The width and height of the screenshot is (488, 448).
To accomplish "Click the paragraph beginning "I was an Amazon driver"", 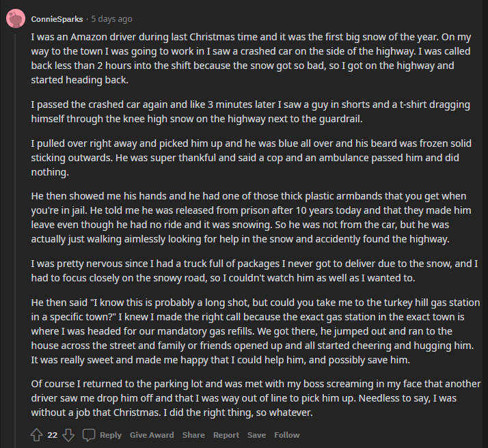I will [x=251, y=59].
